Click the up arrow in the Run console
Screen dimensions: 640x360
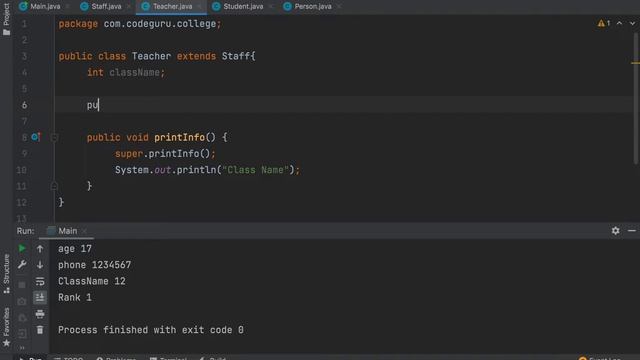[40, 249]
